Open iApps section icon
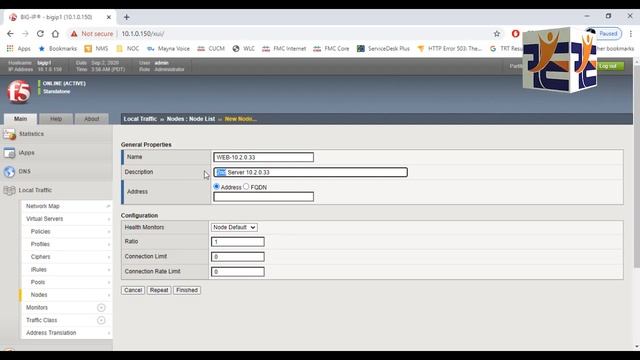This screenshot has width=640, height=360. point(9,153)
